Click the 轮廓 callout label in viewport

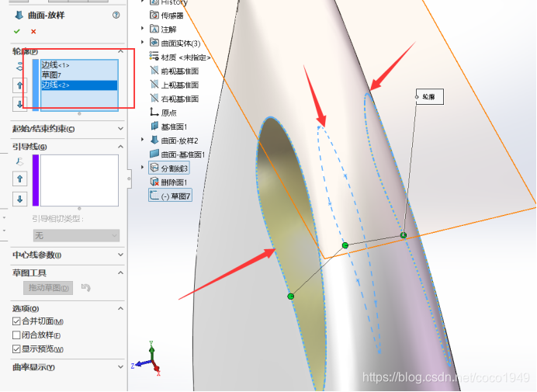429,97
